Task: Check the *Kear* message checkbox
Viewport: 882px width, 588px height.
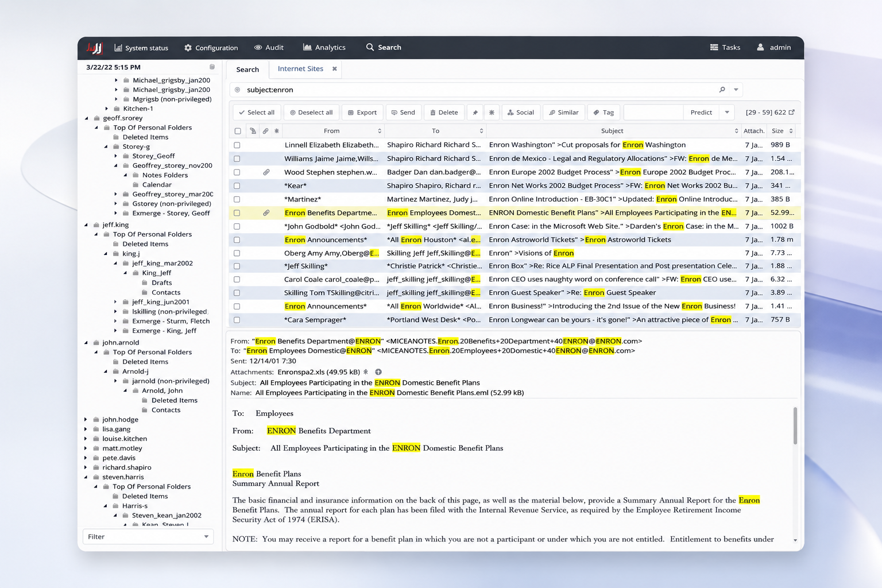Action: [237, 186]
